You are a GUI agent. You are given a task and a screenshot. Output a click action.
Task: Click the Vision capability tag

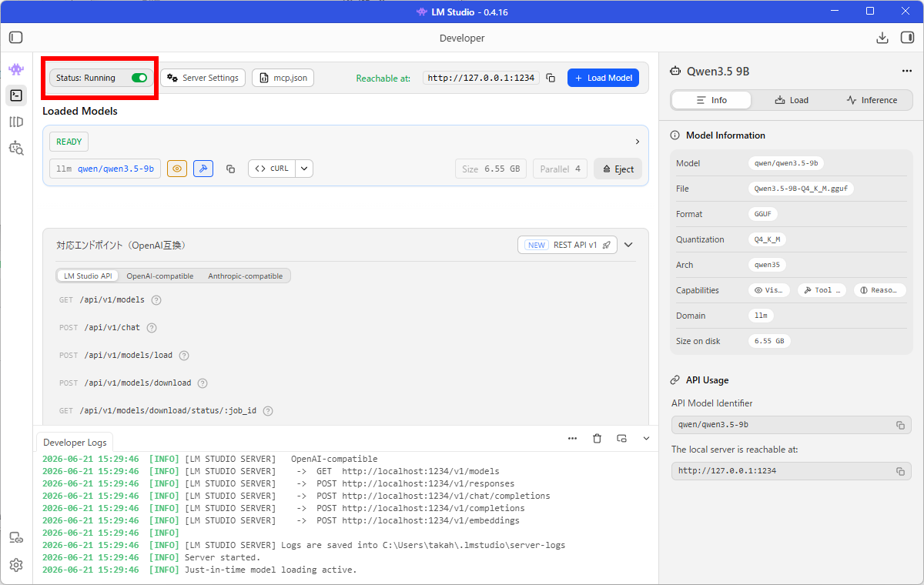point(768,290)
